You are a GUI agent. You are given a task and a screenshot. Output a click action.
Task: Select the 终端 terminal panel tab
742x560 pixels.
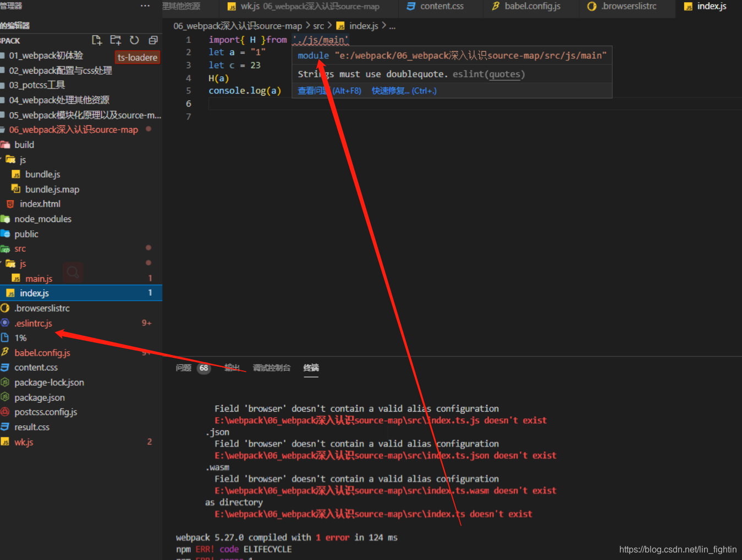pos(311,368)
